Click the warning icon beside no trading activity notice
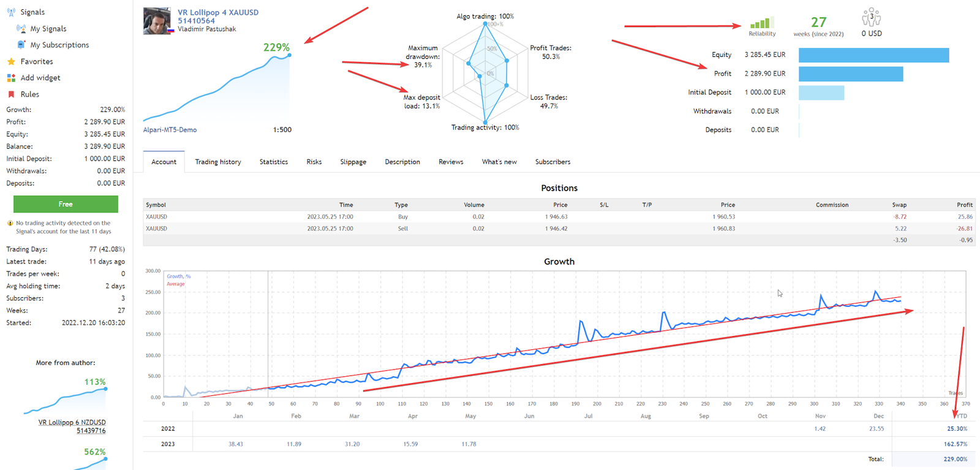The height and width of the screenshot is (470, 980). coord(10,223)
